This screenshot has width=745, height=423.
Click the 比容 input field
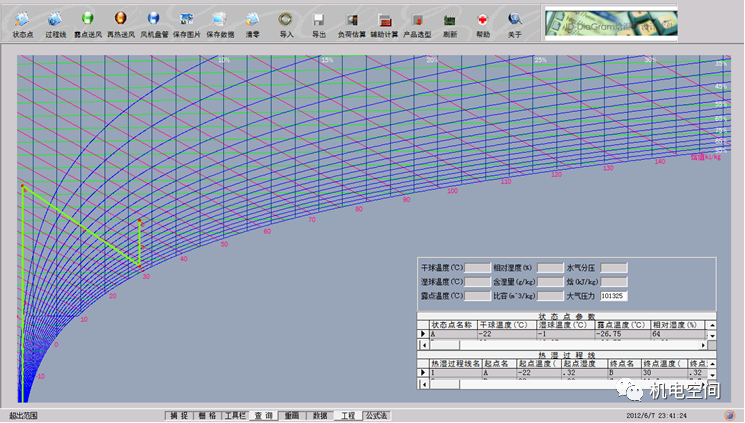click(x=550, y=296)
